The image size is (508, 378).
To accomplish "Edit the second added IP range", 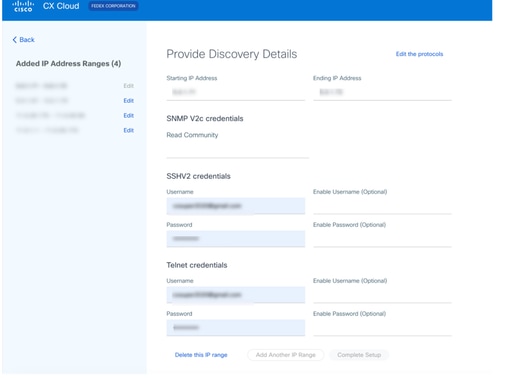I will pyautogui.click(x=128, y=101).
